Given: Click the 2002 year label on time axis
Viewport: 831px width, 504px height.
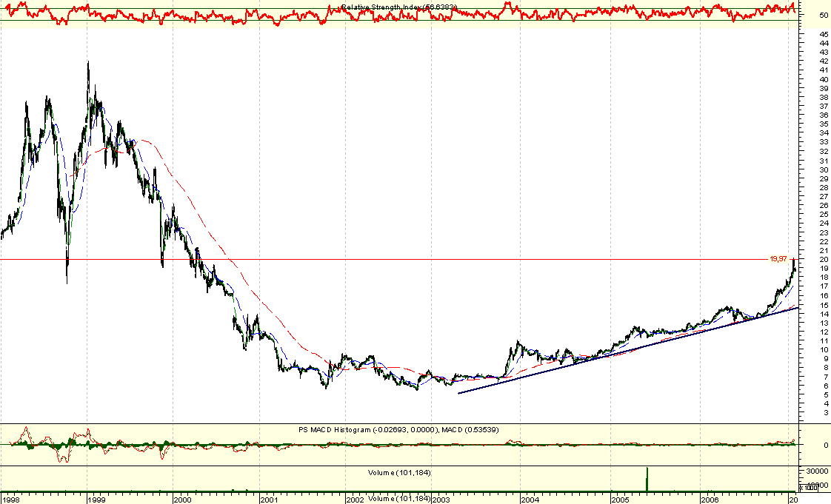Looking at the screenshot, I should click(355, 500).
